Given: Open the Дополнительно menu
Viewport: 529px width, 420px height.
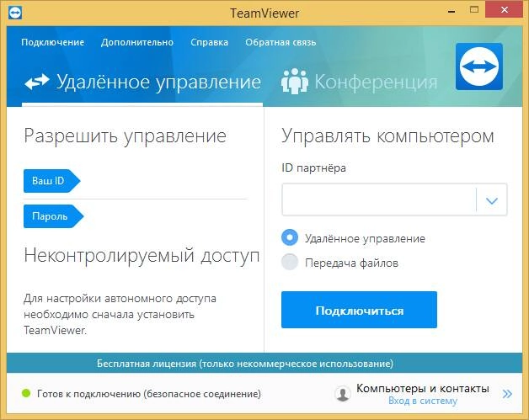Looking at the screenshot, I should [x=137, y=42].
